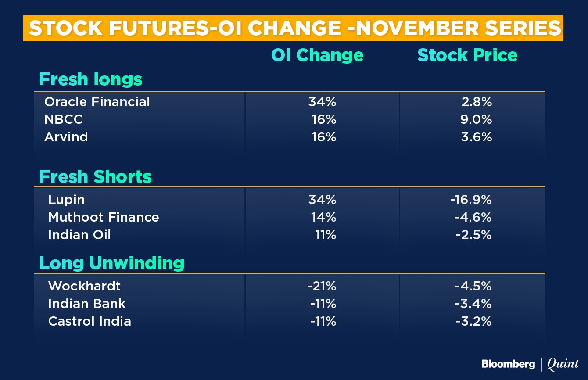Select the Stock Price column header

click(x=467, y=55)
